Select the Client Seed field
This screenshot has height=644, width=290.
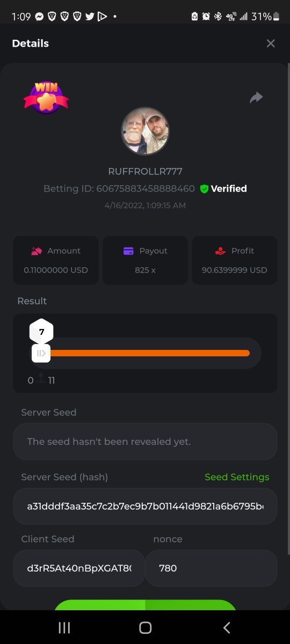point(79,568)
